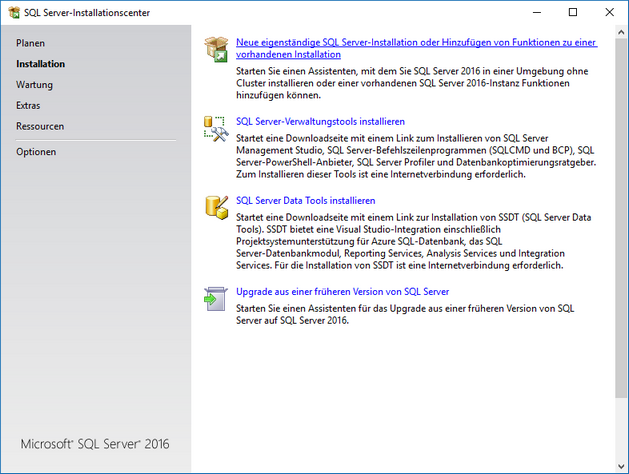Click the text 'Zum Installieren dieser Tools ist eine Internetverbindung'

coord(352,174)
